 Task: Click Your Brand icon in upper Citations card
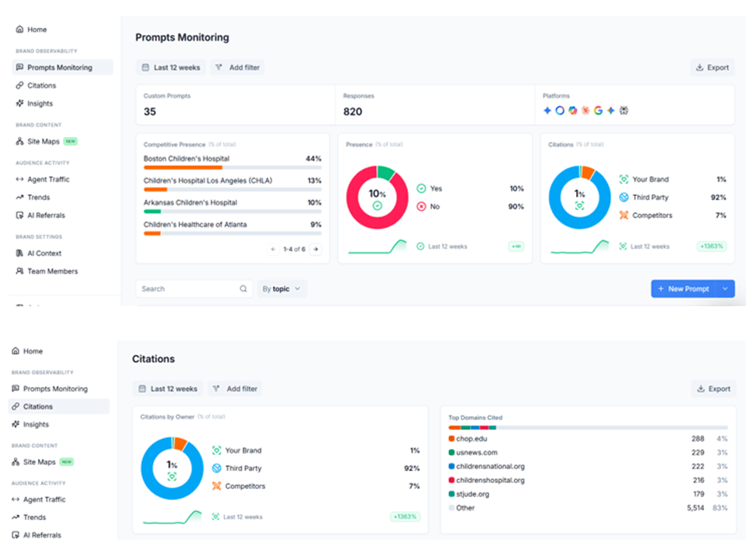point(624,179)
